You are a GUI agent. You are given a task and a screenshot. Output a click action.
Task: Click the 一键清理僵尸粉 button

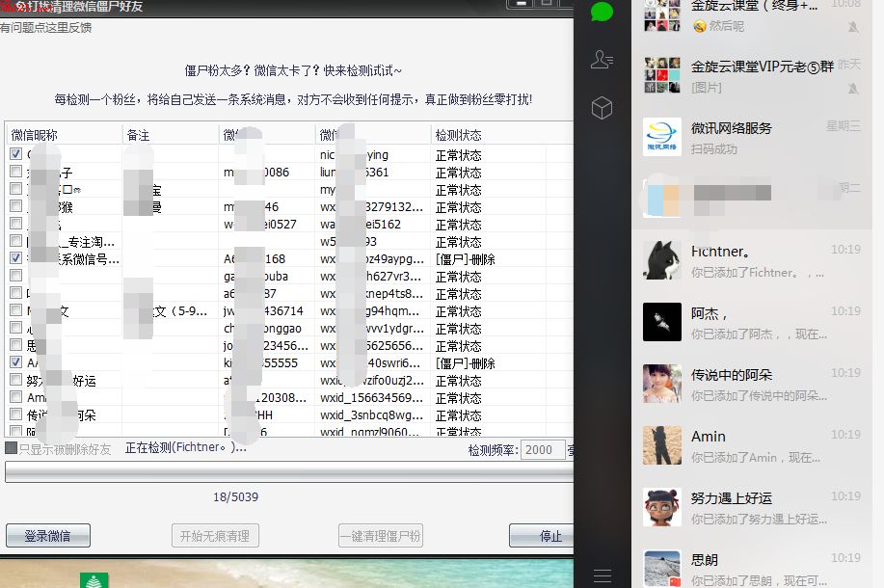point(381,536)
